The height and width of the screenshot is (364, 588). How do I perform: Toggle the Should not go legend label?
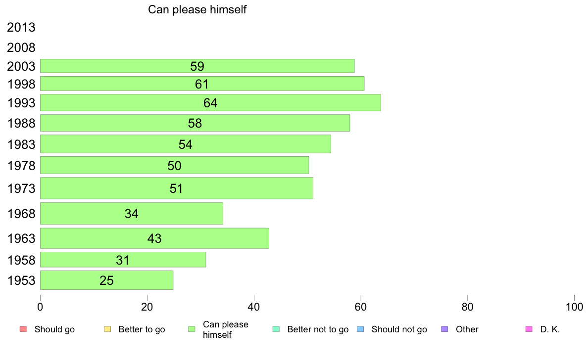(399, 329)
